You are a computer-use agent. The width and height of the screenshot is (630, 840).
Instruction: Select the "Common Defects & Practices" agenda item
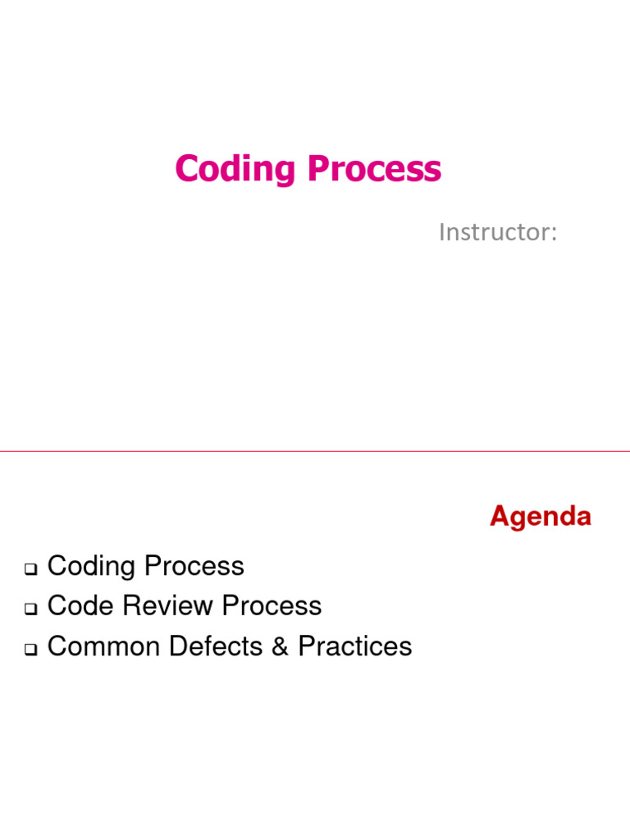229,646
